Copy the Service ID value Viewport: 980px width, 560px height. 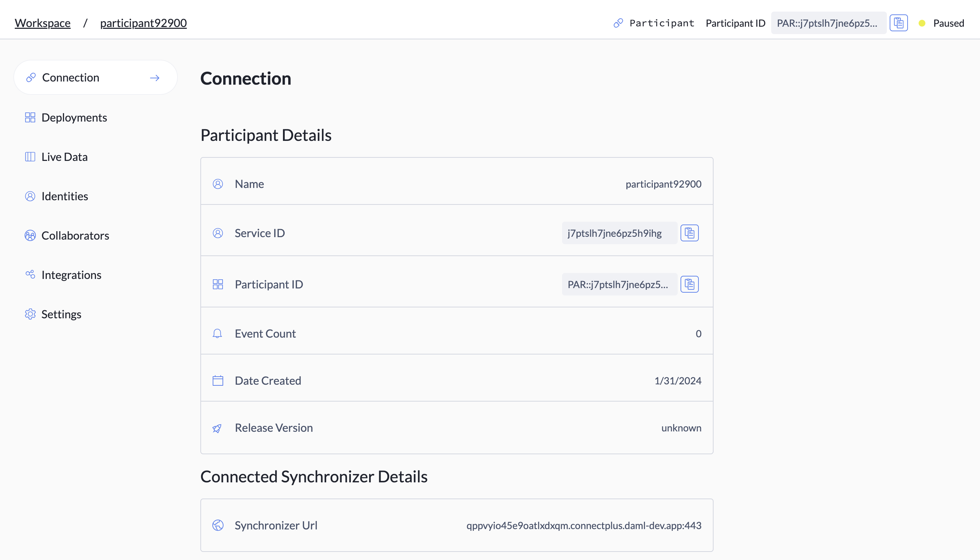point(689,233)
